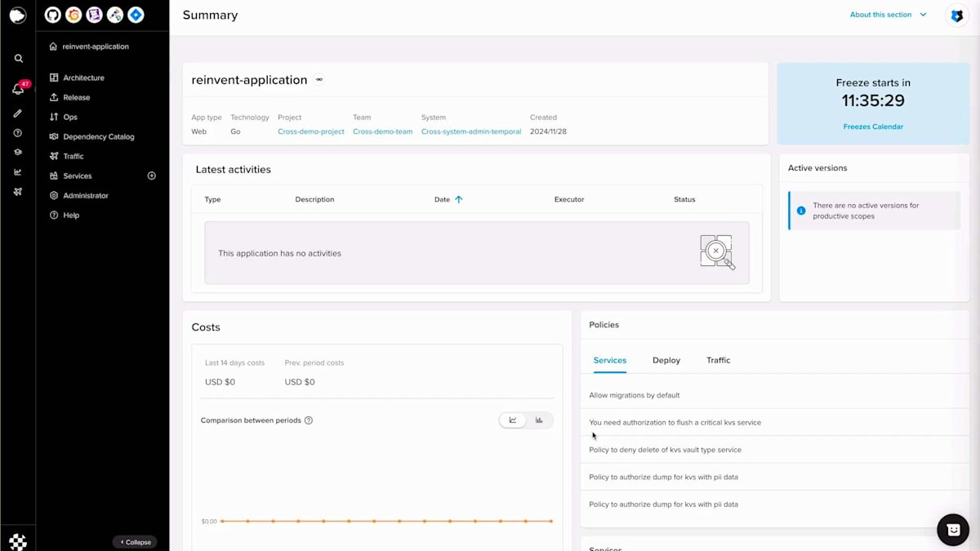Viewport: 980px width, 551px height.
Task: Click the Allow migrations by default policy row
Action: coord(775,395)
